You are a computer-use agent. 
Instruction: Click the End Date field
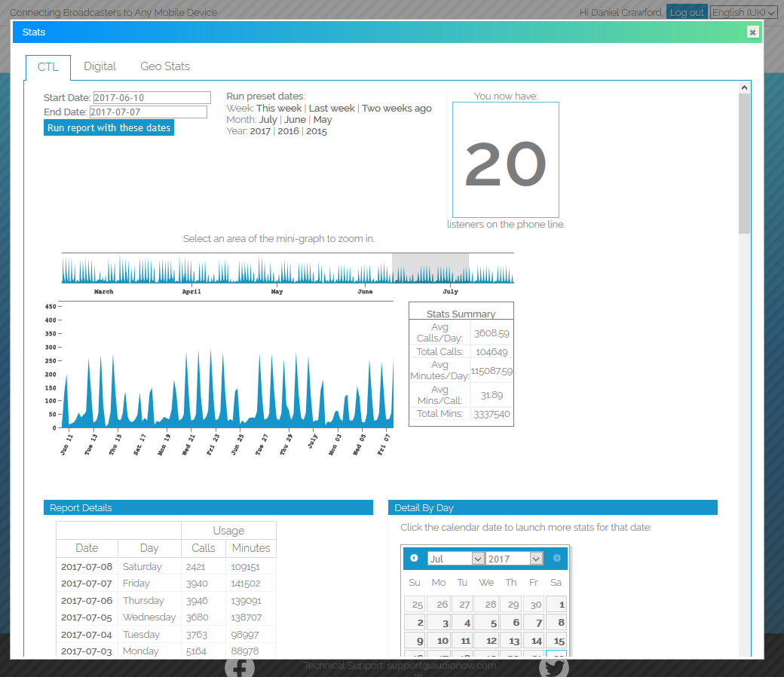click(148, 112)
